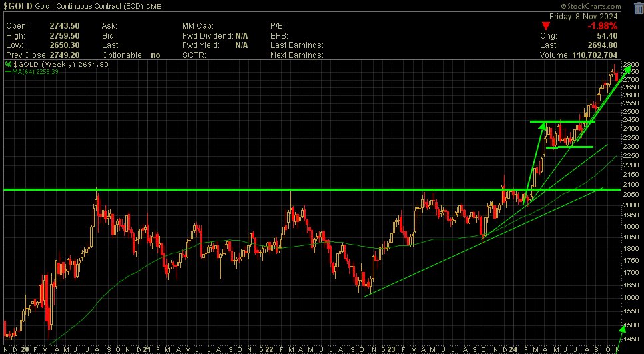
Task: Click the red down-triangle change indicator
Action: (546, 26)
